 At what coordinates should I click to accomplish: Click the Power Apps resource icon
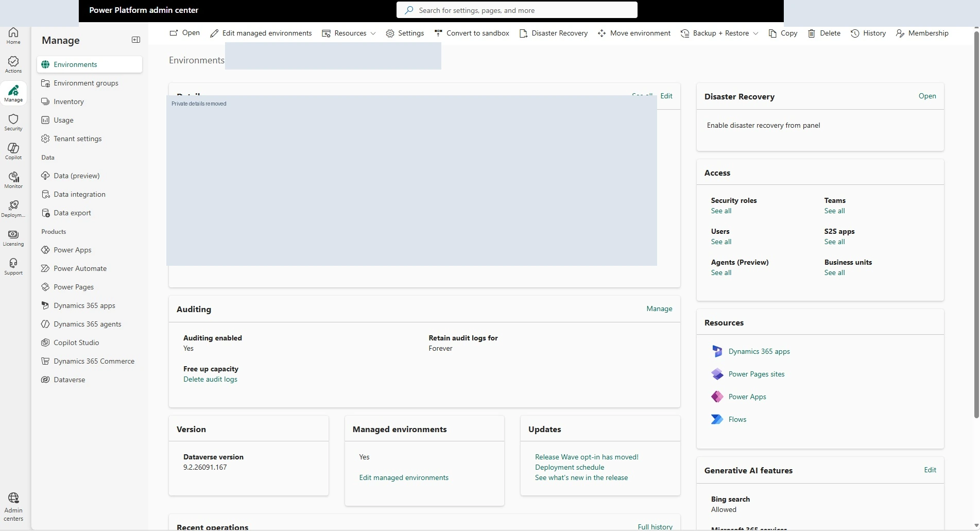click(x=717, y=397)
